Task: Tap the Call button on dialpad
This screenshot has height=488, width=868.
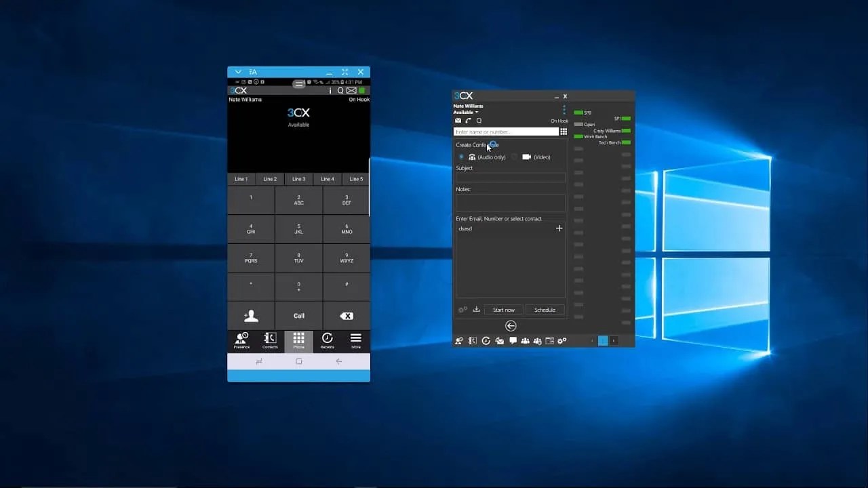Action: (x=299, y=316)
